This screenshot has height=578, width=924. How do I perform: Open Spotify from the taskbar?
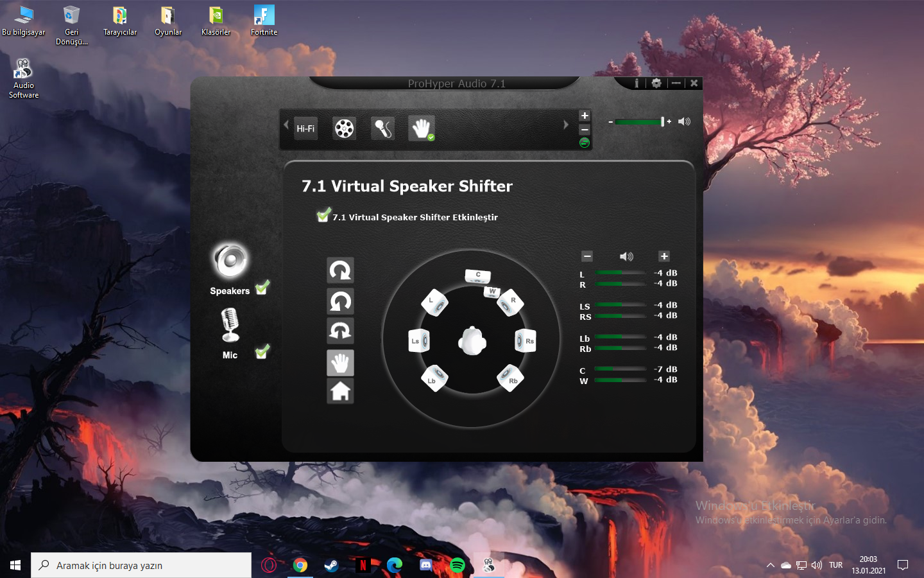click(458, 565)
